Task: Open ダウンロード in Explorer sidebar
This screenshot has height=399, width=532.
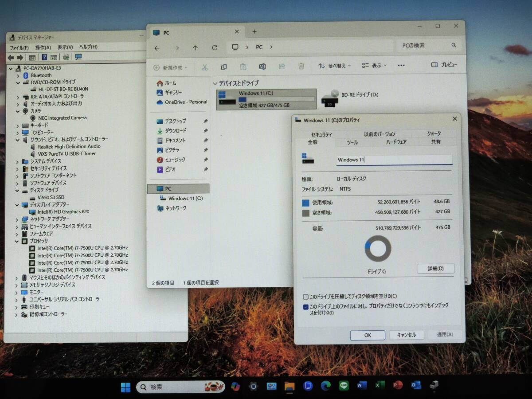Action: 176,131
